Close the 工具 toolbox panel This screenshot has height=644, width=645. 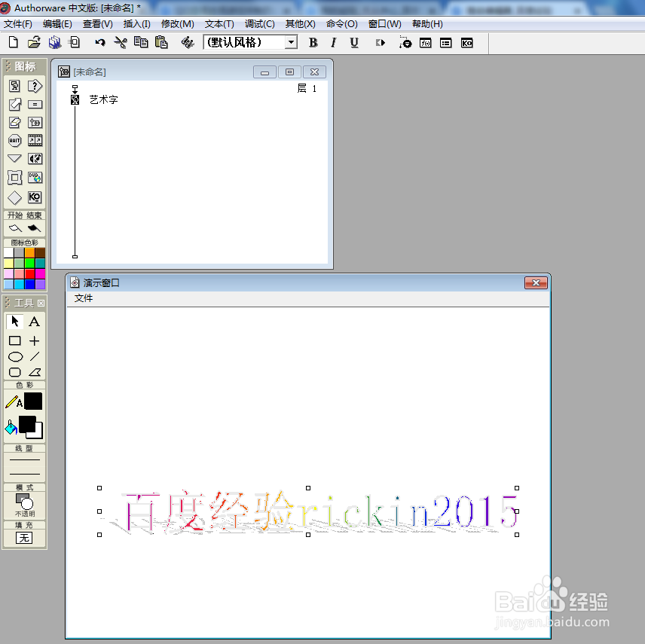tap(41, 303)
